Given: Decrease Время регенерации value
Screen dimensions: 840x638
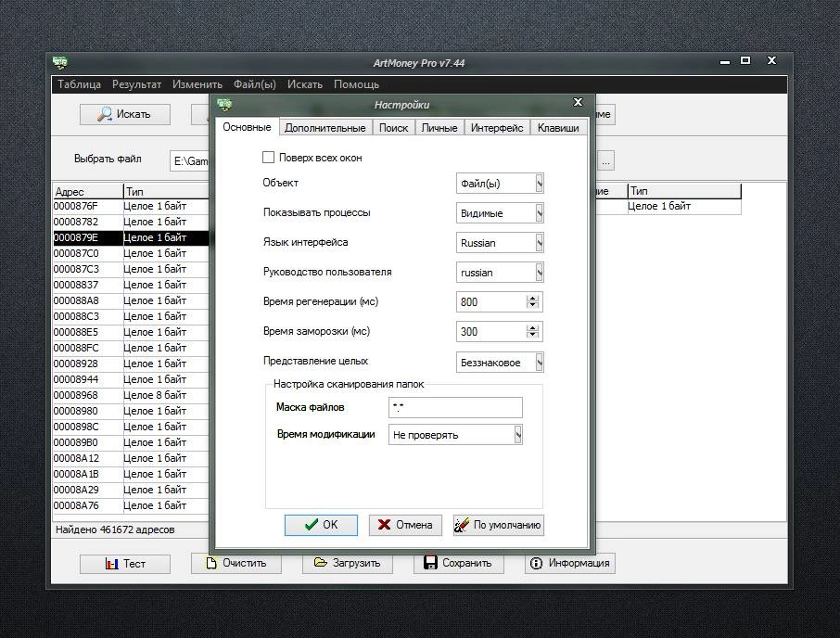Looking at the screenshot, I should pyautogui.click(x=532, y=305).
